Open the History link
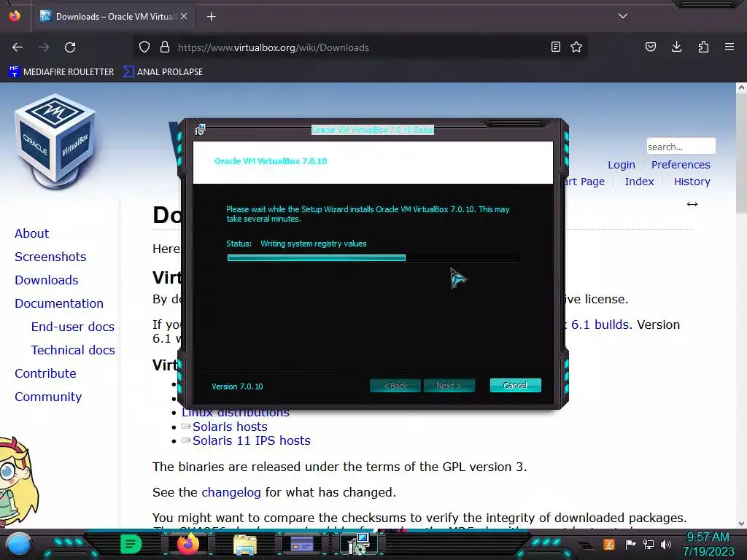747x560 pixels. 692,182
